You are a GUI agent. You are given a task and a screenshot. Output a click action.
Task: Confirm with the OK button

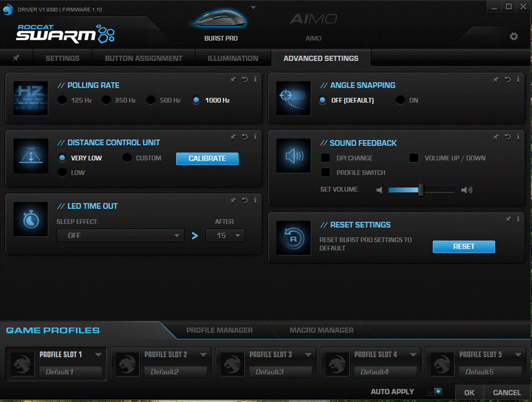pos(469,392)
